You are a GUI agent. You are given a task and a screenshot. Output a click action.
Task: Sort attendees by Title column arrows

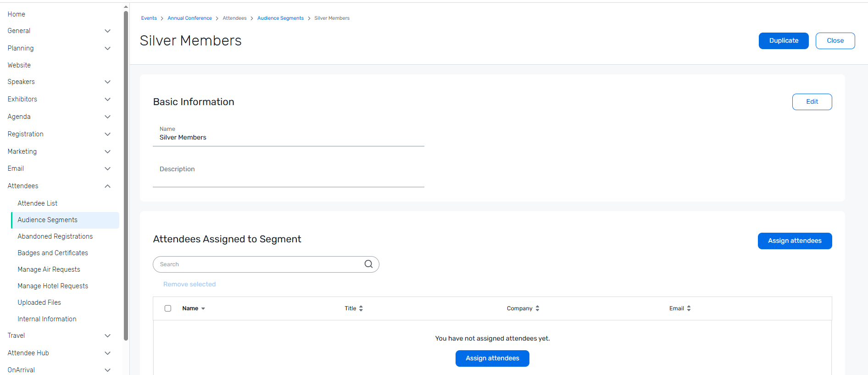click(x=361, y=308)
